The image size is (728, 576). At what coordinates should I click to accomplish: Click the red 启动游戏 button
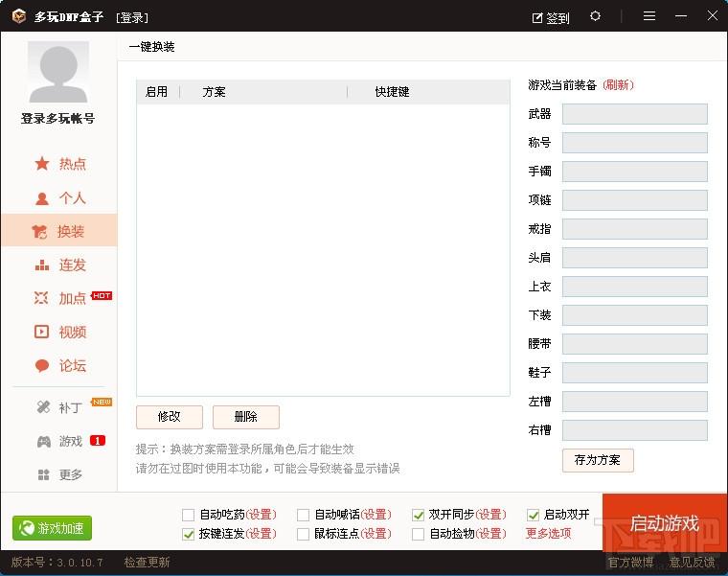click(665, 523)
